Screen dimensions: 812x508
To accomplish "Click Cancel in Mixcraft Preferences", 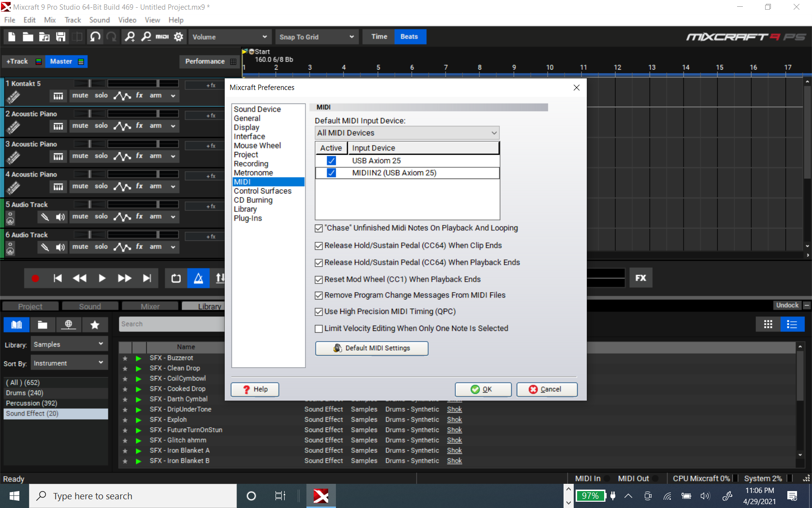I will click(x=547, y=389).
